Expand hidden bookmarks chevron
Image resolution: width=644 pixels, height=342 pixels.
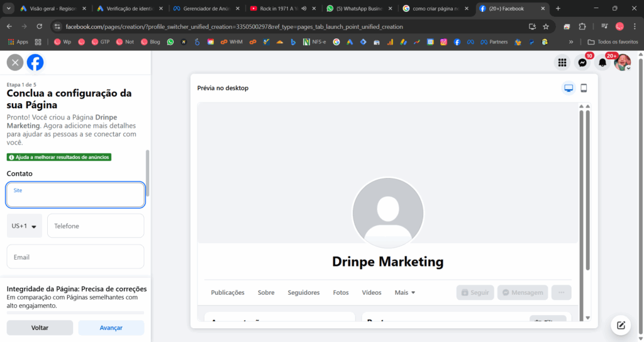[x=571, y=42]
